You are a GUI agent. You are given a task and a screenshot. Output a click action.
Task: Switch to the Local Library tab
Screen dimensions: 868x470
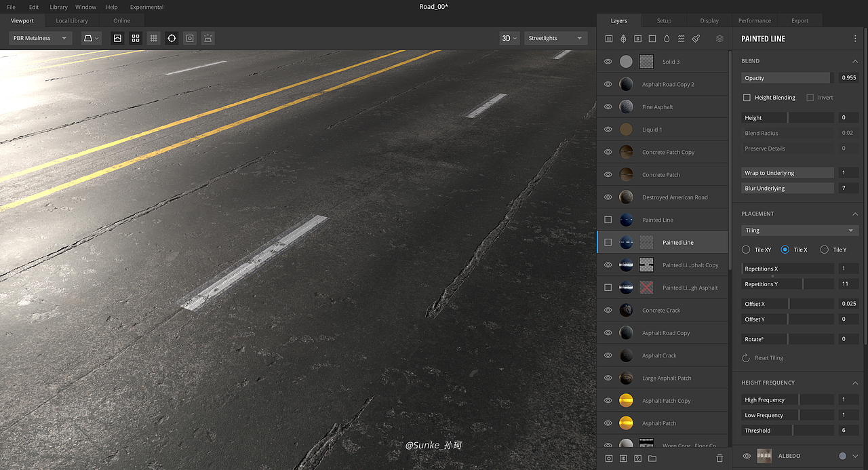coord(72,21)
